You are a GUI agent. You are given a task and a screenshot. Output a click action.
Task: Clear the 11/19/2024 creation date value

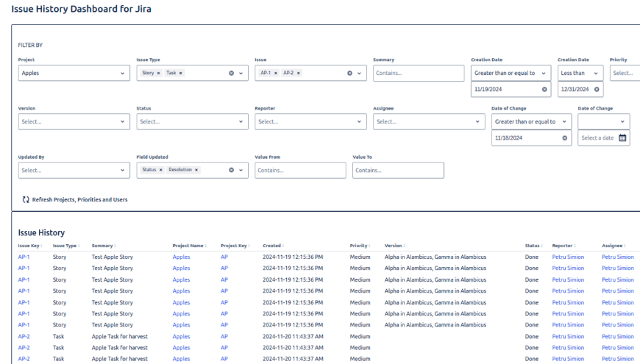pos(544,90)
